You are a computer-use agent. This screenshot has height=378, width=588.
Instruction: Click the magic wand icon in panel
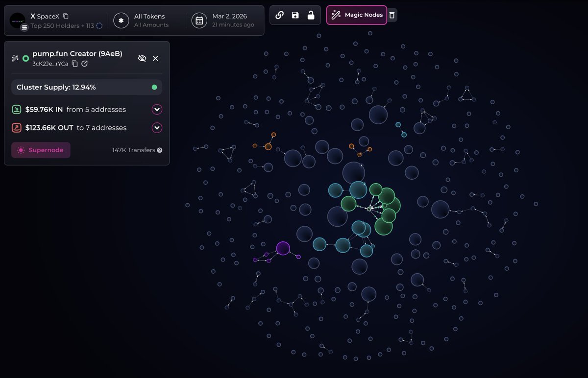15,58
